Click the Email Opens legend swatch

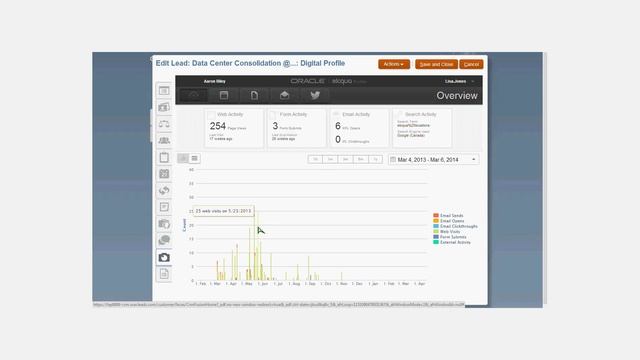click(x=436, y=221)
